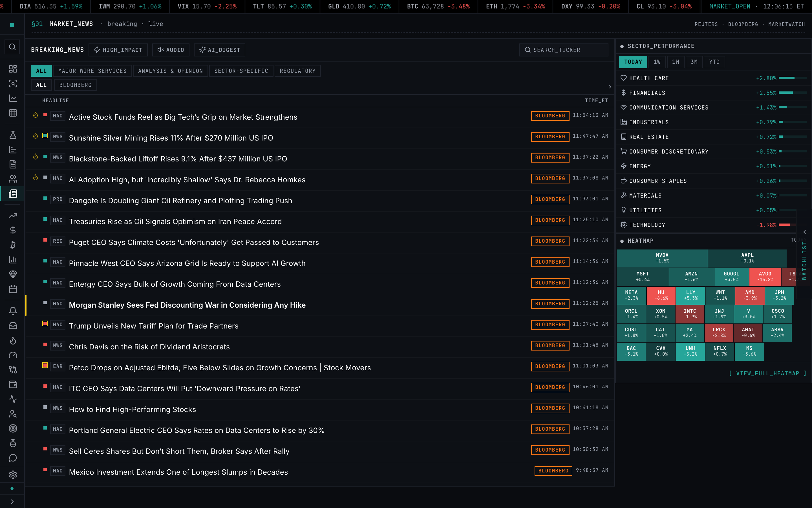Click the BTC quote in the ticker tape
812x508 pixels.
pyautogui.click(x=438, y=6)
